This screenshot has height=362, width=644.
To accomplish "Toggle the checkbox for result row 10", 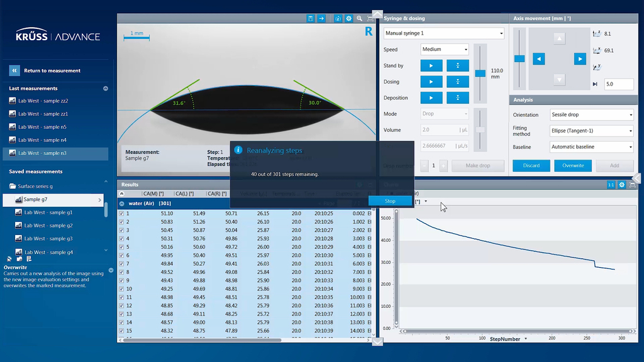I will (x=121, y=289).
